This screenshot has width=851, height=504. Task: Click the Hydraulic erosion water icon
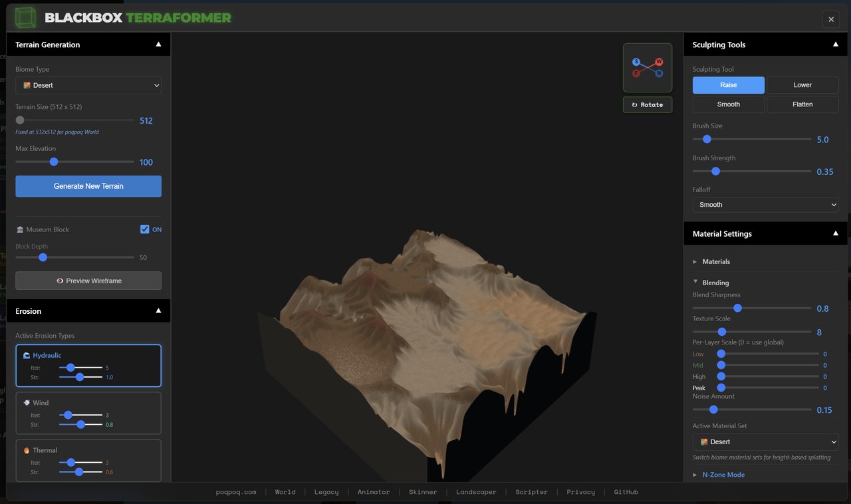[x=27, y=356]
